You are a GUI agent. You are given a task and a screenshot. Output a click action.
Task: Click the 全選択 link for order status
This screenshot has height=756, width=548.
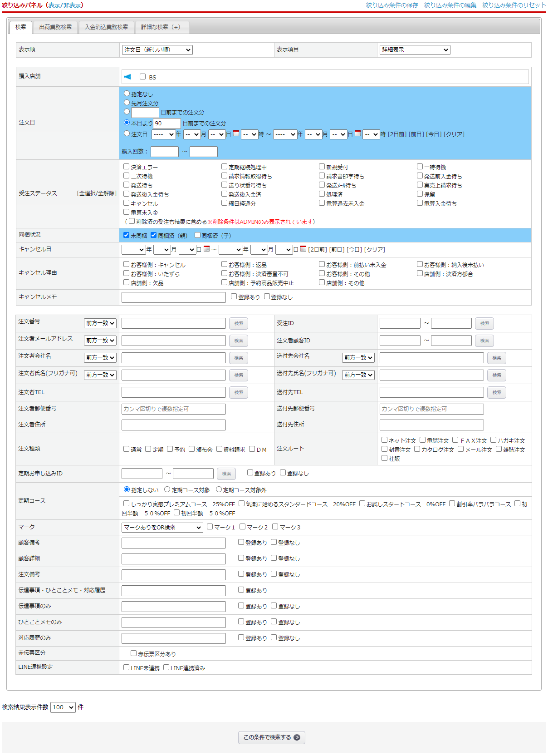coord(87,193)
